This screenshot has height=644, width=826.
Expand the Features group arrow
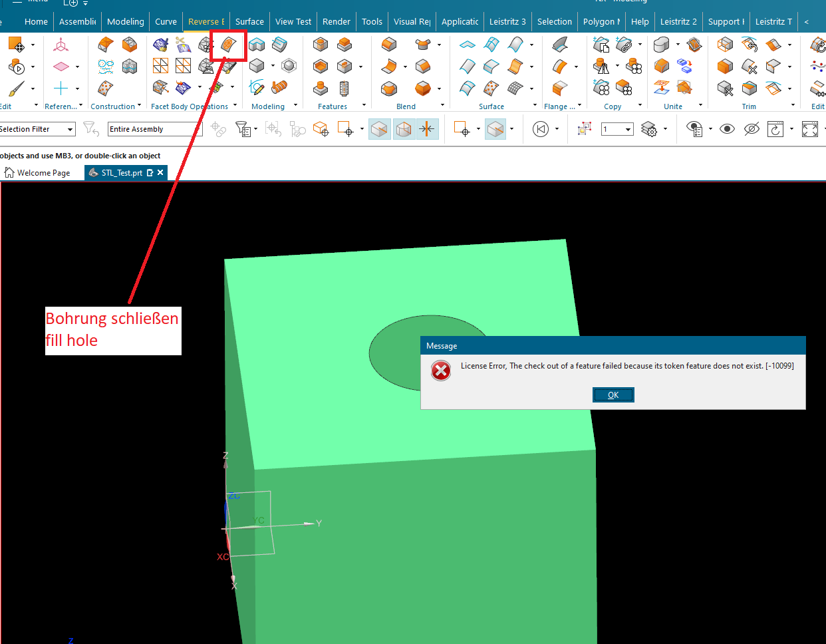click(x=364, y=105)
